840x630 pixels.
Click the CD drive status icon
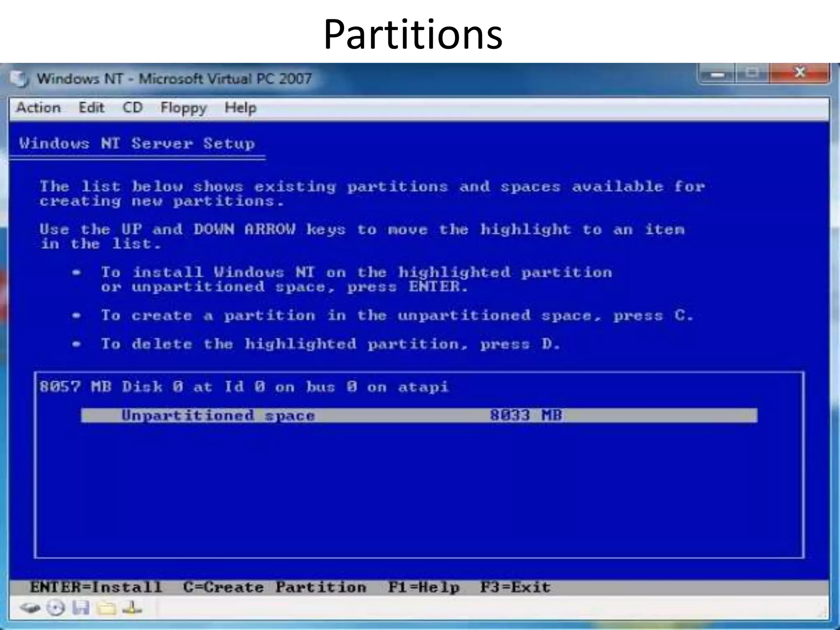click(55, 608)
